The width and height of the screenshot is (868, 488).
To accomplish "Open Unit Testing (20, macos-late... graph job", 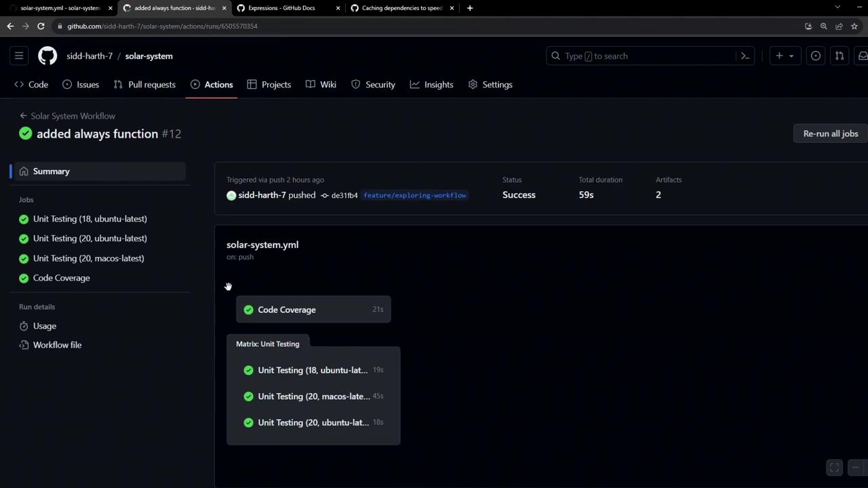I will [313, 396].
